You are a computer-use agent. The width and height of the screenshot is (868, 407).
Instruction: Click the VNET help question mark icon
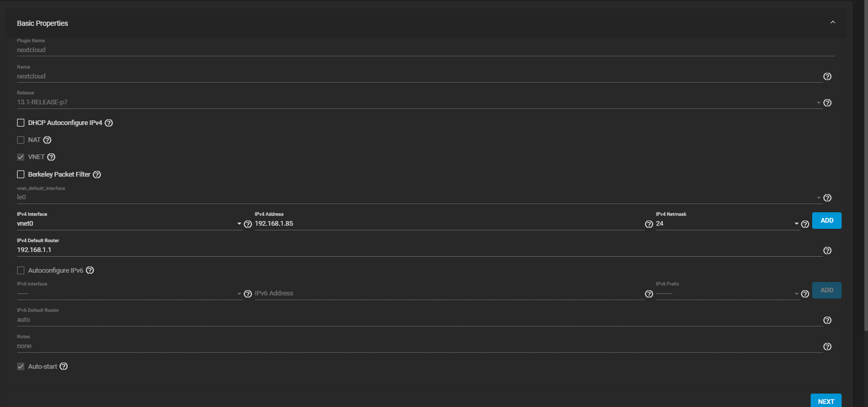[51, 157]
